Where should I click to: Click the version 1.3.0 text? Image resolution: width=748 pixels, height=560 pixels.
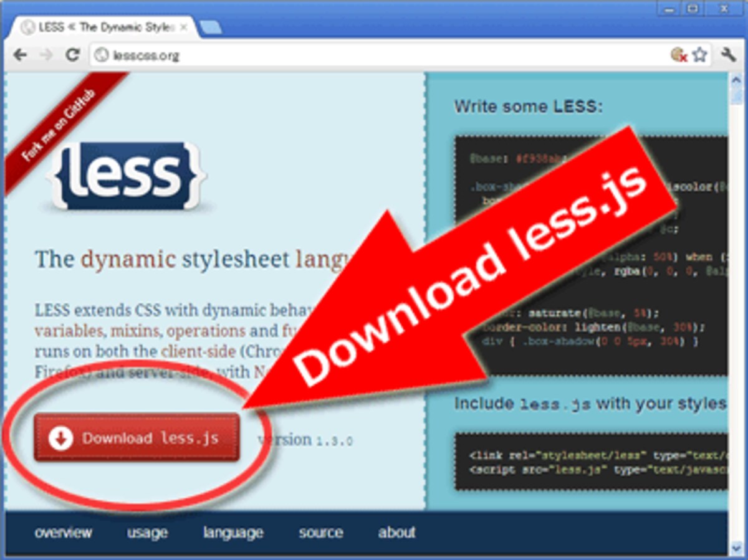[305, 440]
